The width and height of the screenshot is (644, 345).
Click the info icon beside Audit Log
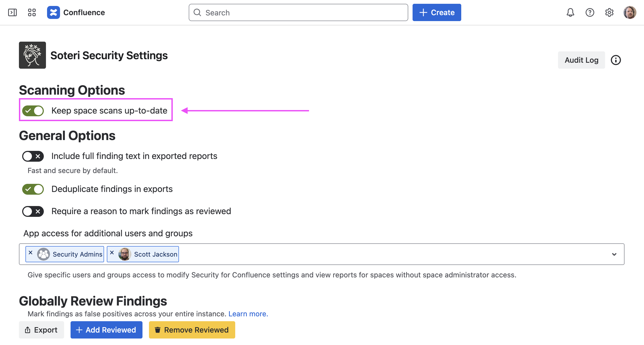(616, 60)
